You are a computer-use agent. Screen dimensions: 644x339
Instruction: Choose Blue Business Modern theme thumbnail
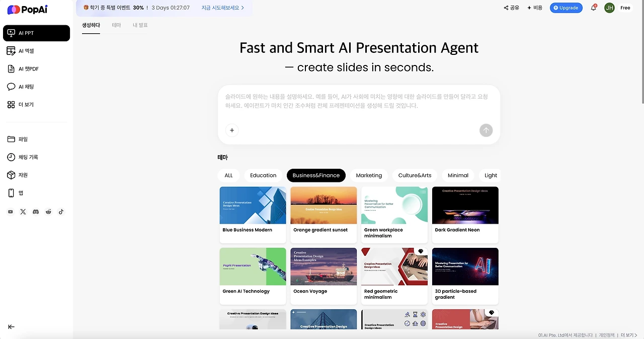(253, 206)
